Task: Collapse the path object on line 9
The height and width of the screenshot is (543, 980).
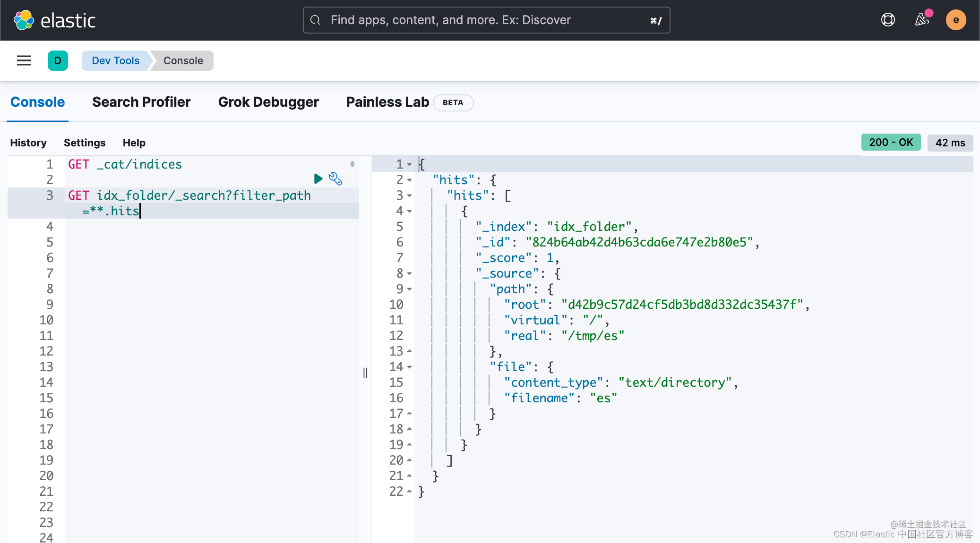Action: (x=410, y=289)
